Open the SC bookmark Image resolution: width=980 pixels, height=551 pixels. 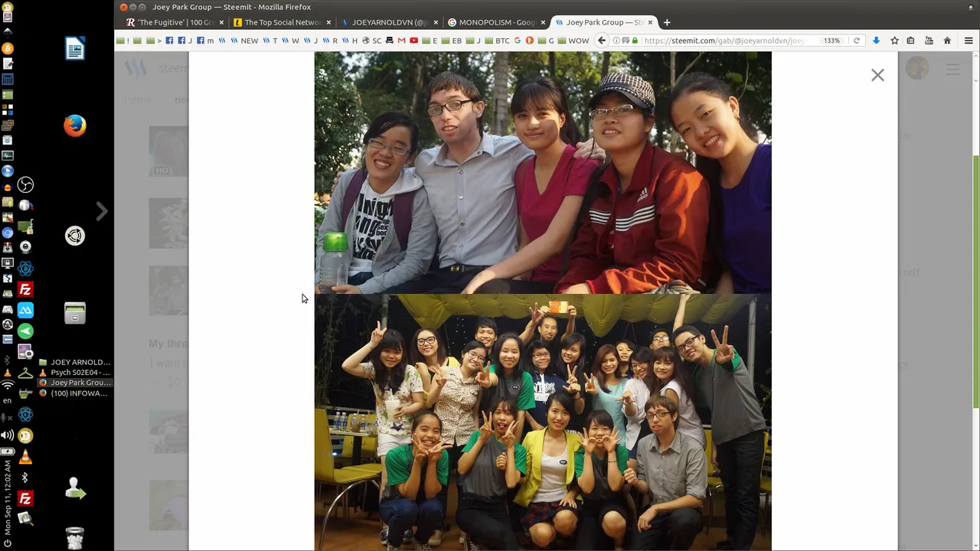pos(372,41)
